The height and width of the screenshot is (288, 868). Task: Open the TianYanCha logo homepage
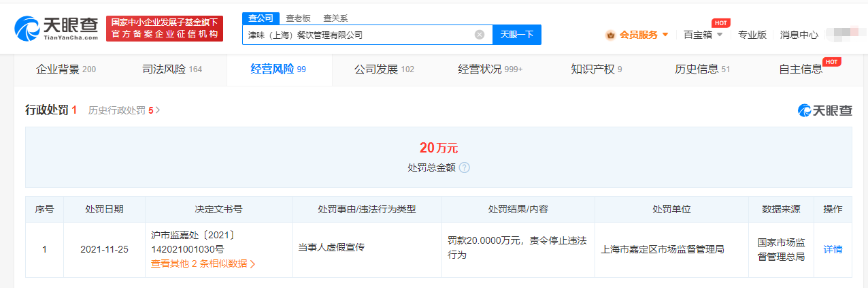[56, 28]
